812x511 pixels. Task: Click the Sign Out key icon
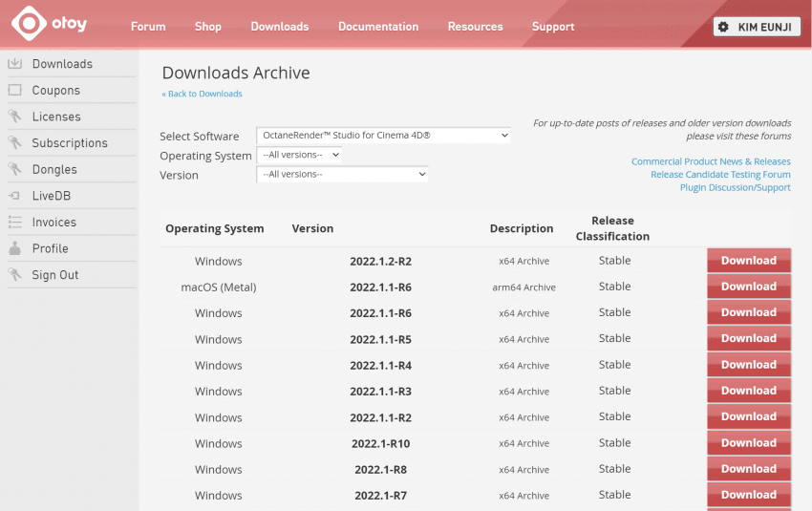[x=15, y=275]
